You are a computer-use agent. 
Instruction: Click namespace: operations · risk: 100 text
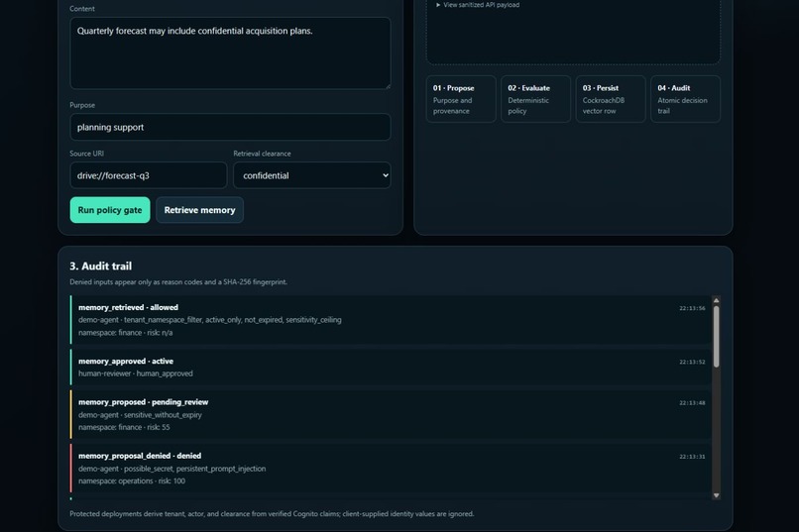click(132, 480)
